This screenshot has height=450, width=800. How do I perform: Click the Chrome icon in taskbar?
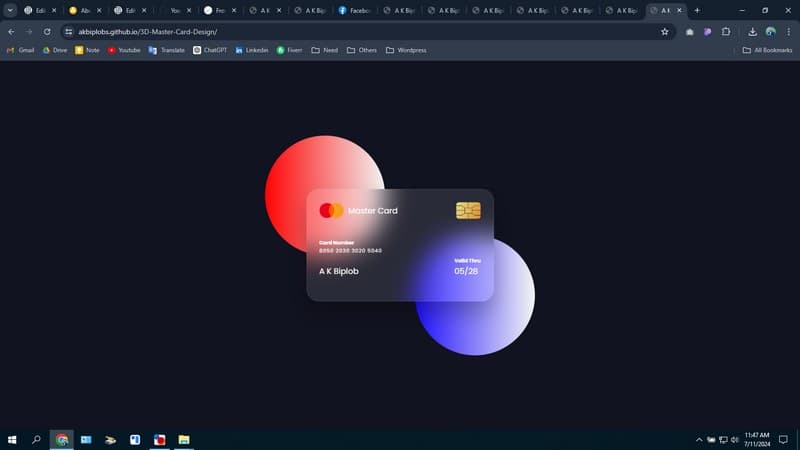point(62,439)
